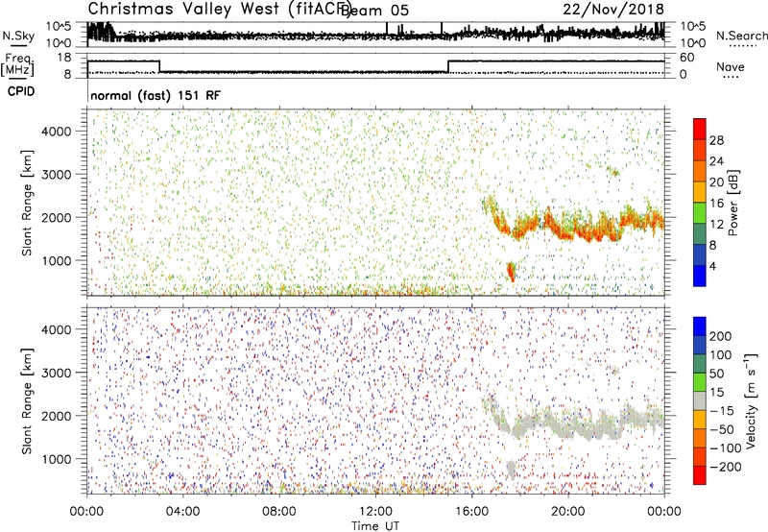Click the "Velocity [m s⁻¹]" colorbar title
Screen dimensions: 768x532
click(751, 400)
